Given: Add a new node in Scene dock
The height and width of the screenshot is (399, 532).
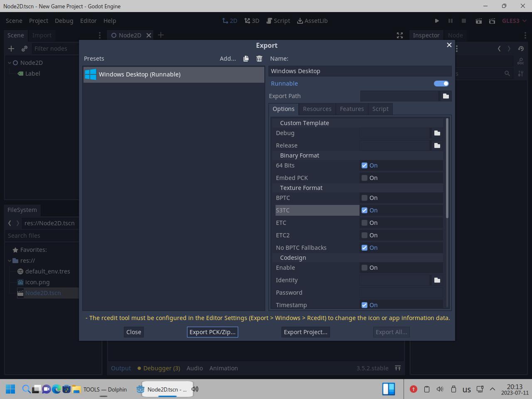Looking at the screenshot, I should [x=11, y=49].
